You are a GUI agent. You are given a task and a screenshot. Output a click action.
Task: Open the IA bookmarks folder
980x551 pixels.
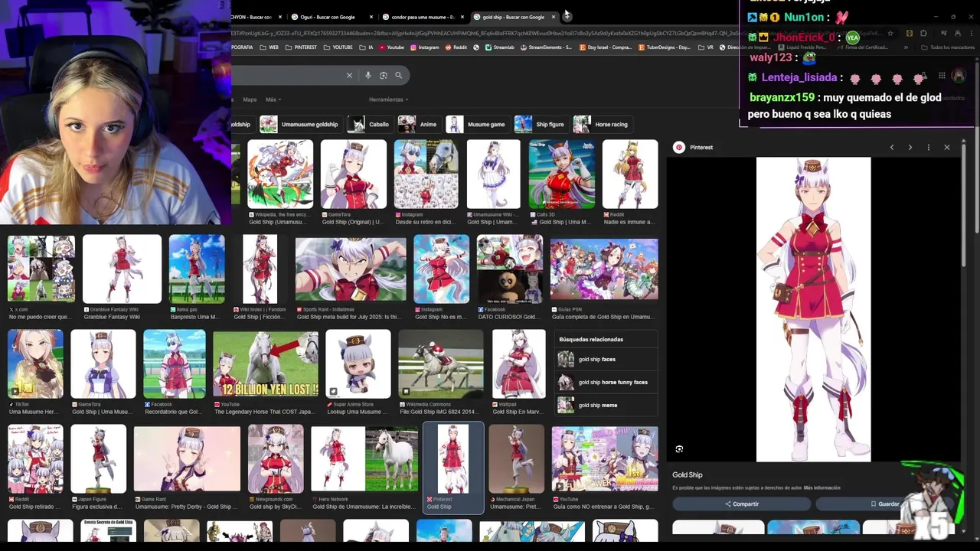click(366, 47)
